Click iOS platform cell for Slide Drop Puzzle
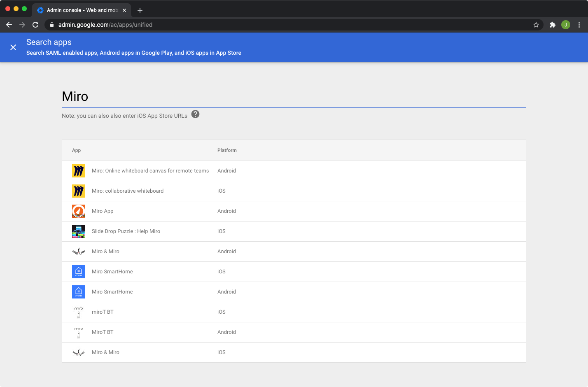 222,231
